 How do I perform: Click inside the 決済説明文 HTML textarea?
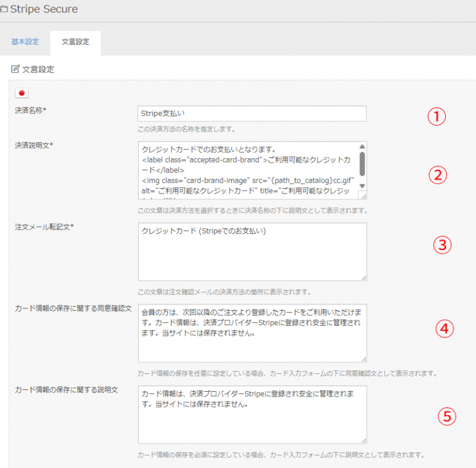247,170
